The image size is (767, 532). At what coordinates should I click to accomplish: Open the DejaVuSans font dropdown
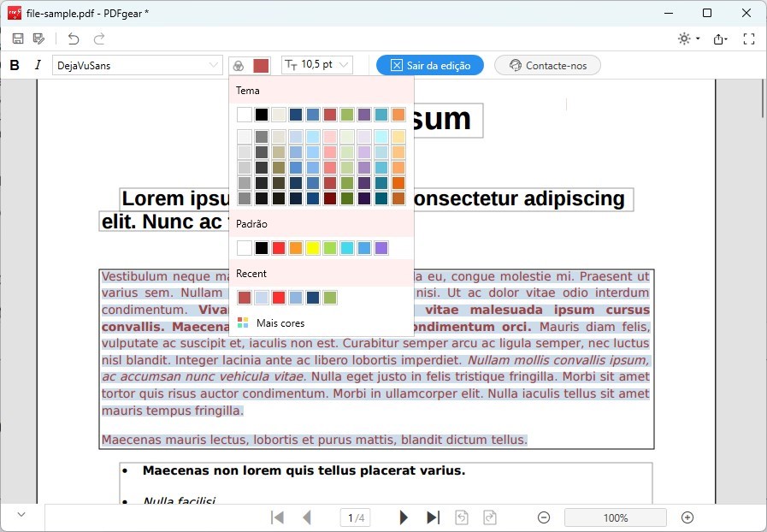coord(137,64)
